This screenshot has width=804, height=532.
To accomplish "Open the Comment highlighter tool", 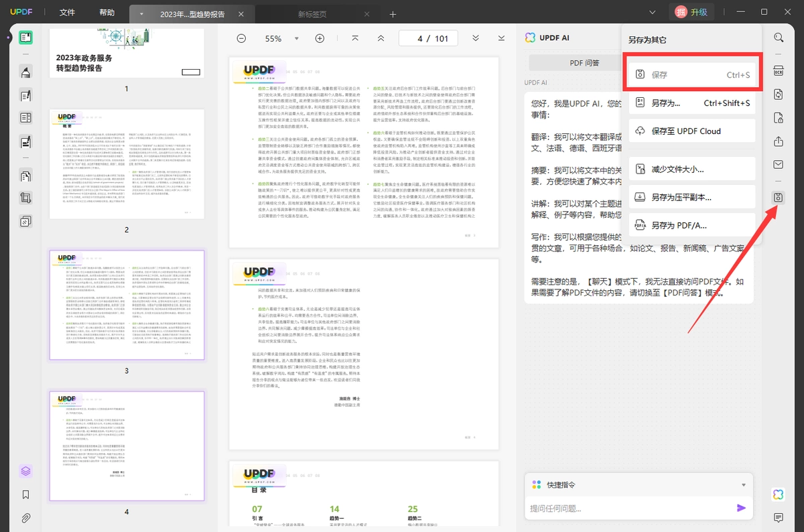I will click(25, 72).
